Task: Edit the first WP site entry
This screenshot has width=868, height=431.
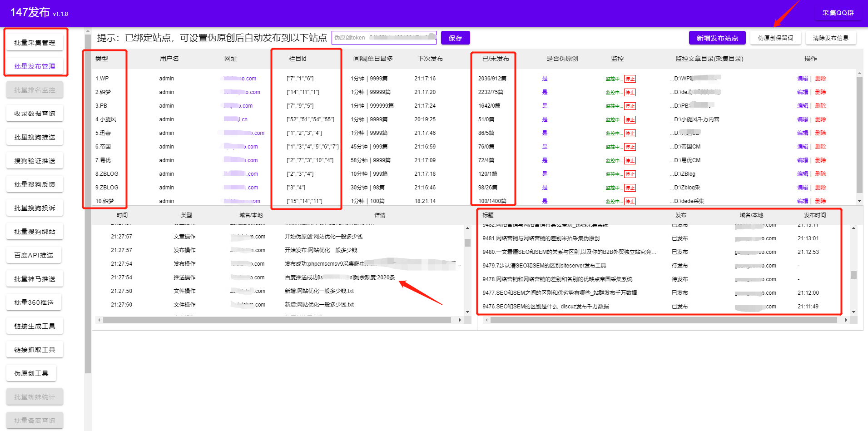Action: point(802,78)
